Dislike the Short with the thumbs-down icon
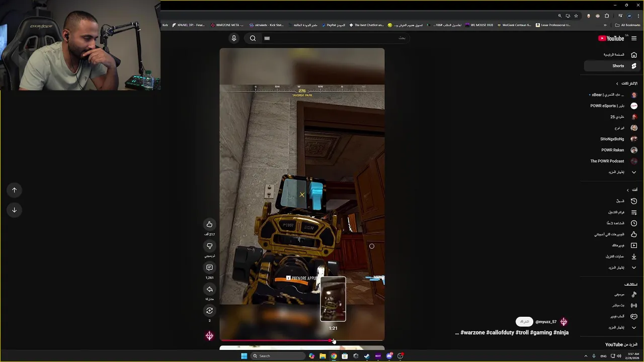The width and height of the screenshot is (644, 362). [x=209, y=246]
